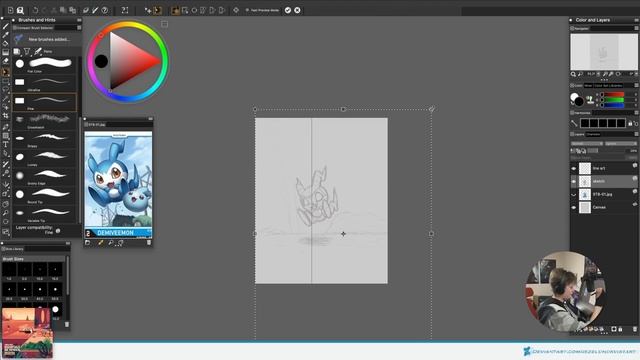Click the trash icon in the brush size library
Image resolution: width=640 pixels, height=360 pixels.
pyautogui.click(x=67, y=324)
